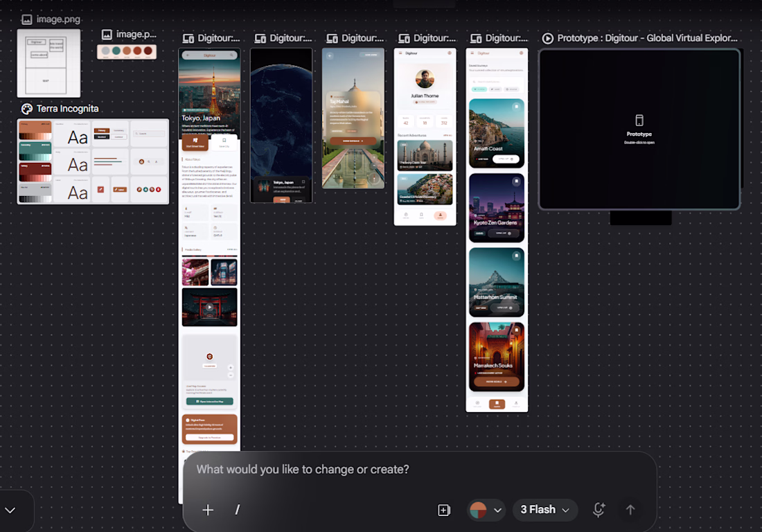Click the dark globe screen preview

[281, 125]
